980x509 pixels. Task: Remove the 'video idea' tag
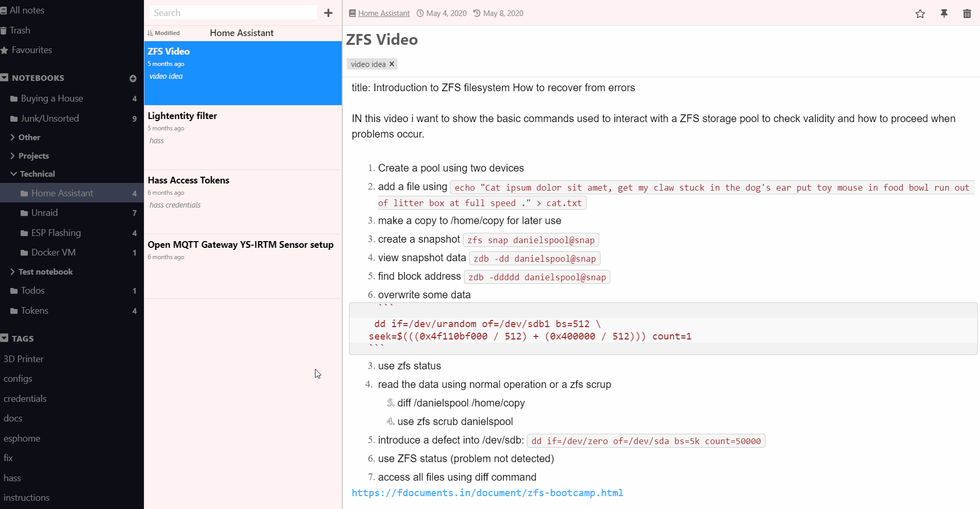pyautogui.click(x=392, y=64)
